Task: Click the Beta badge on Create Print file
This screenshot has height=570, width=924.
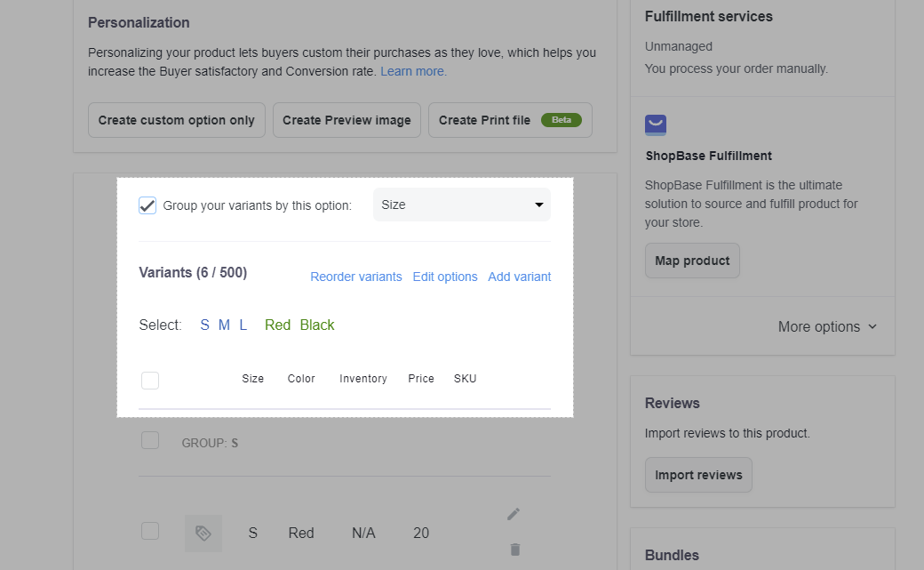Action: click(x=561, y=120)
